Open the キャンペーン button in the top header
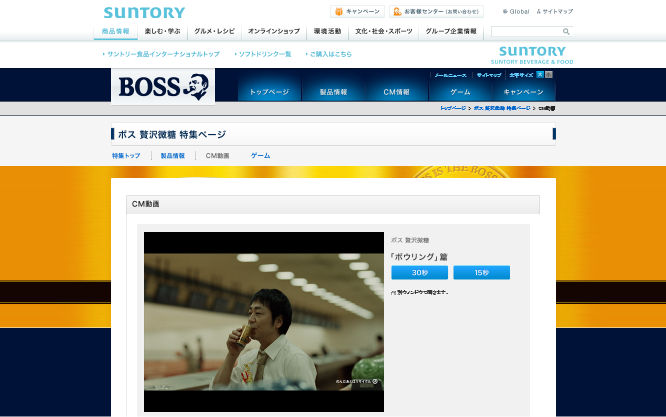The height and width of the screenshot is (417, 666). tap(357, 11)
